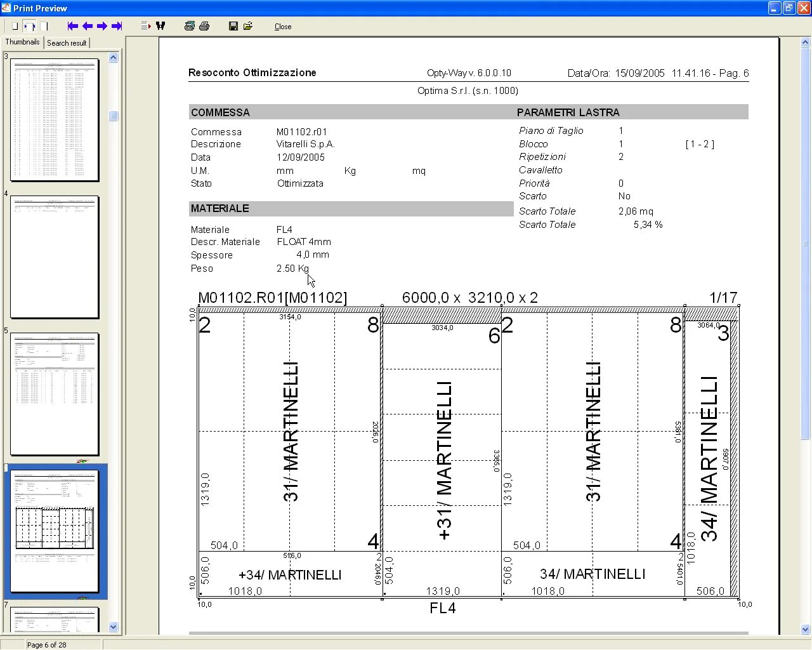
Task: Select the highlighted page 6 thumbnail
Action: point(55,531)
